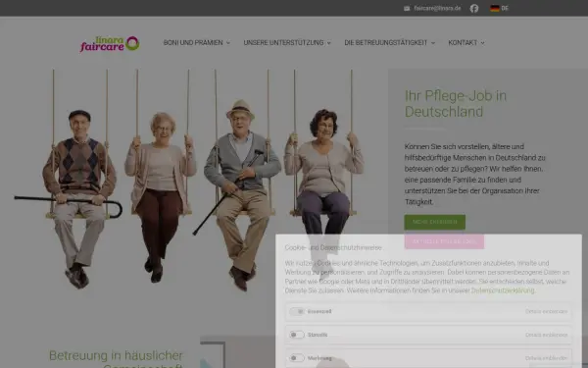Open the Facebook icon in top bar
This screenshot has height=368, width=588.
(x=474, y=8)
